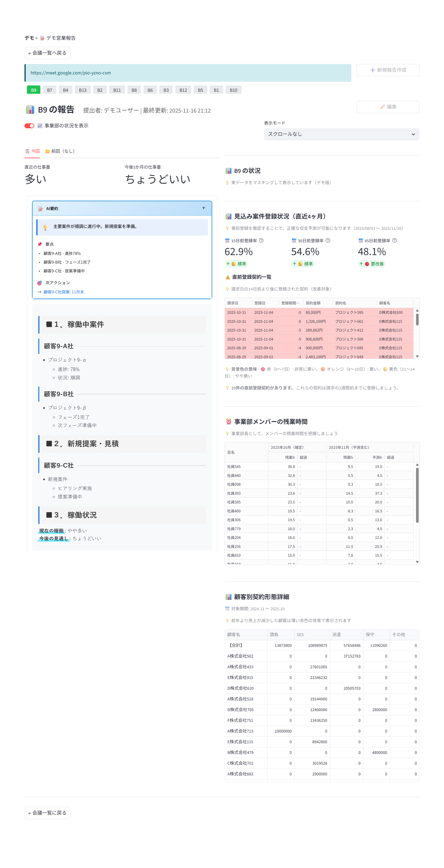
Task: Click the calendar icon before 対象期間
Action: [x=227, y=609]
